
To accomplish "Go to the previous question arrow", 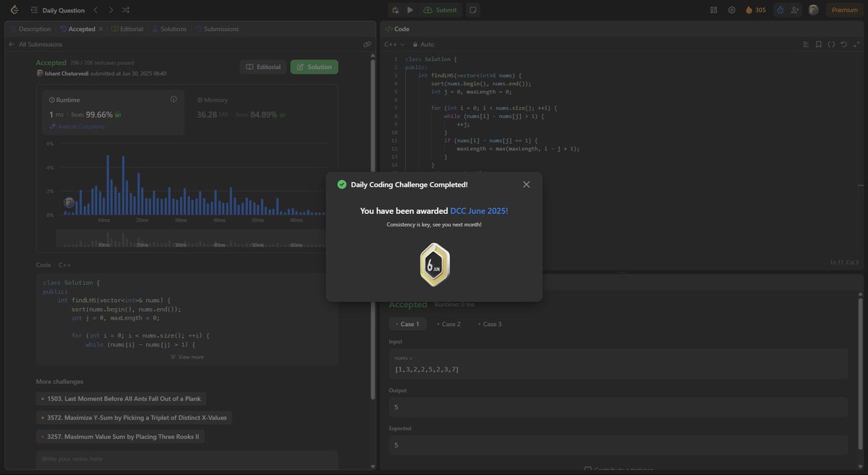I will [95, 10].
